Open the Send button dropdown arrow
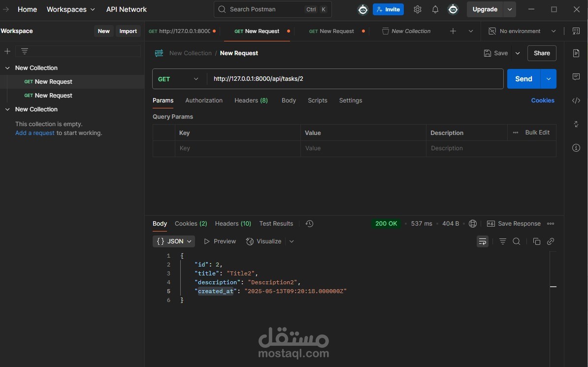Viewport: 588px width, 367px height. coord(548,79)
